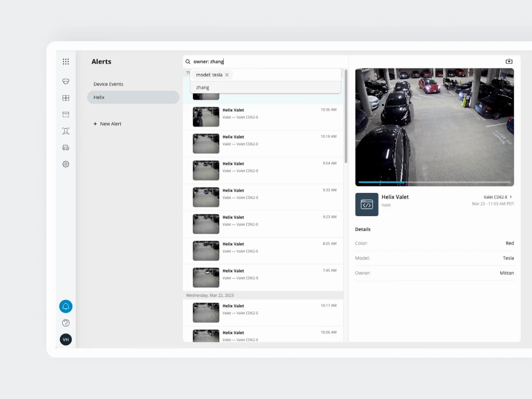
Task: Click thumbnail of the 10:17 AM alert
Action: click(206, 313)
